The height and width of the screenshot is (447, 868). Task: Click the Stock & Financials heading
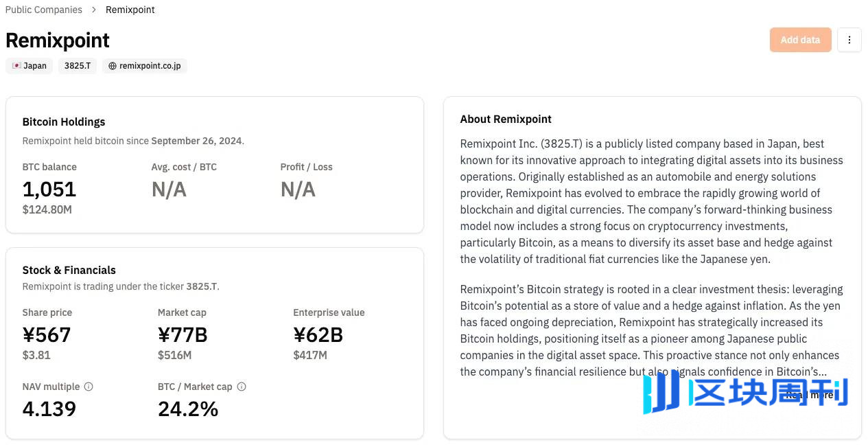tap(69, 270)
